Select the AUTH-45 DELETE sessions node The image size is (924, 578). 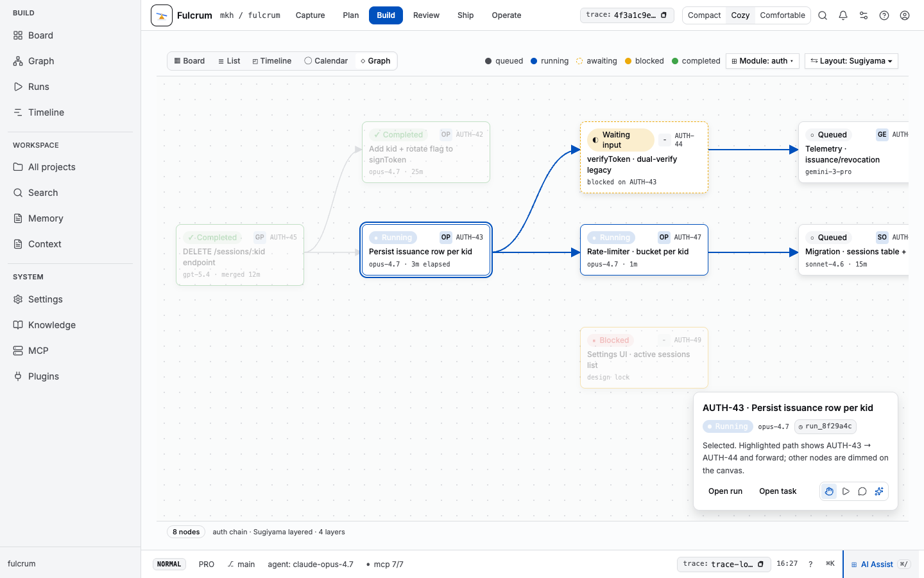tap(240, 255)
